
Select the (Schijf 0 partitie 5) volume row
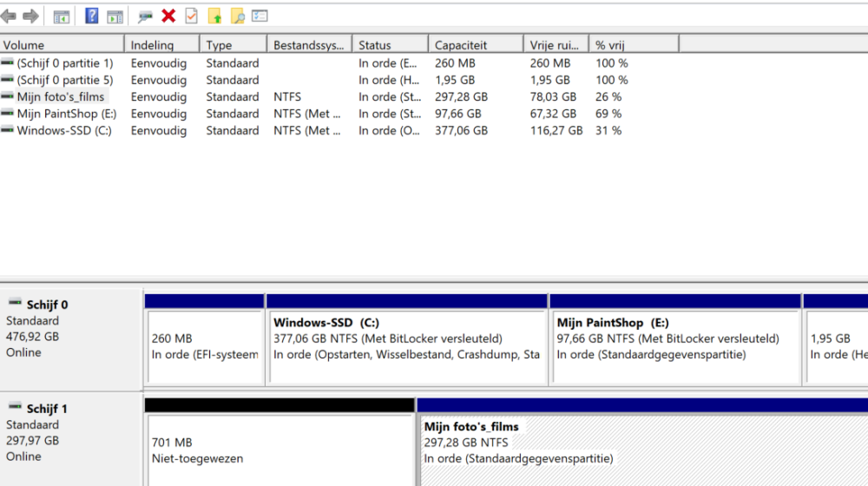65,80
